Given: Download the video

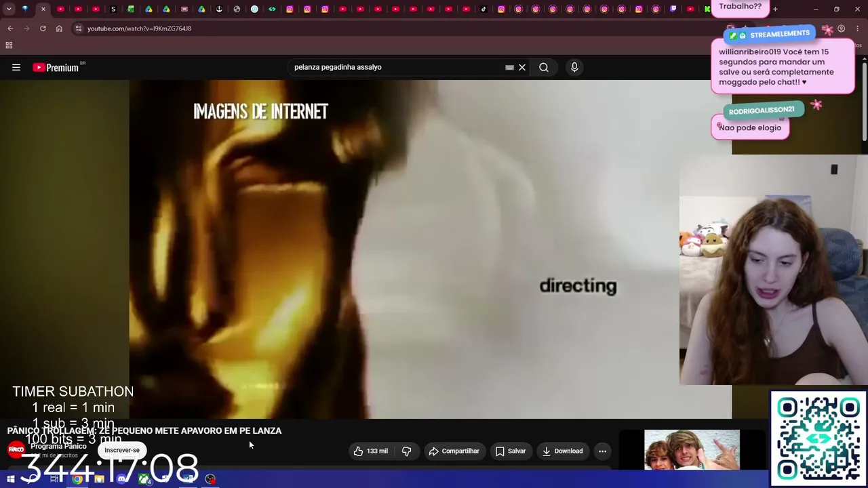Looking at the screenshot, I should 562,451.
